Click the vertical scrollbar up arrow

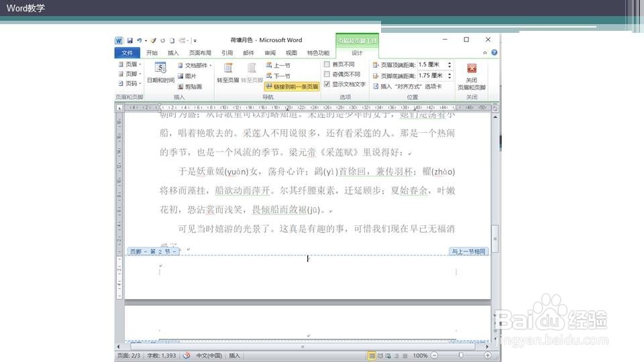(495, 117)
